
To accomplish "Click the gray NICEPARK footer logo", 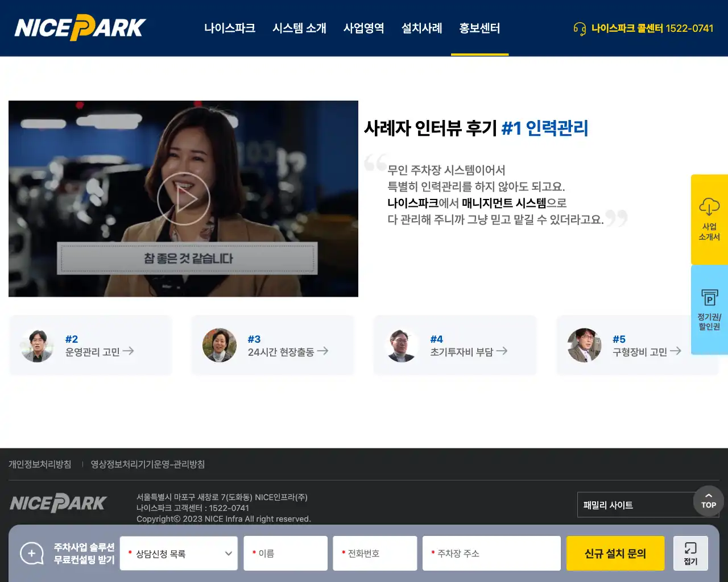I will (x=58, y=503).
